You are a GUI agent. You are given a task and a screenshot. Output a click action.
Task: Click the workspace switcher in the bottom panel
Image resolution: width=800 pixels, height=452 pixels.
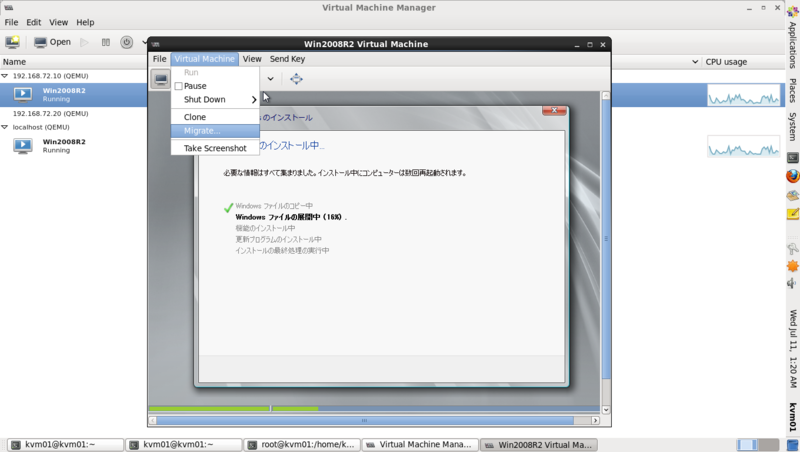tap(758, 445)
